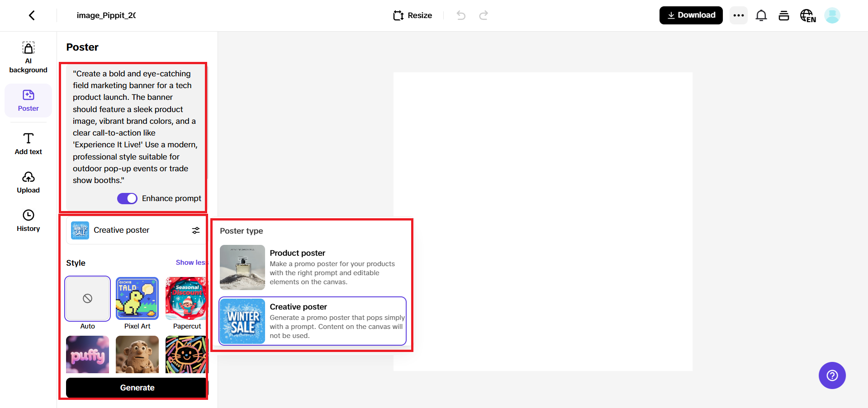Open the help question mark button
868x408 pixels.
point(832,375)
